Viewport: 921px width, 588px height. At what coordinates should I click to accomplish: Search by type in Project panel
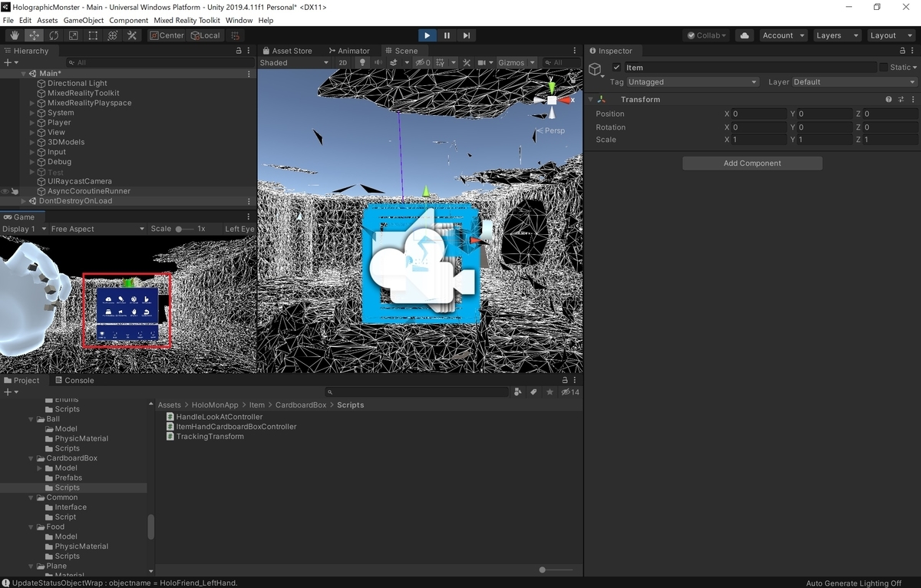click(518, 391)
